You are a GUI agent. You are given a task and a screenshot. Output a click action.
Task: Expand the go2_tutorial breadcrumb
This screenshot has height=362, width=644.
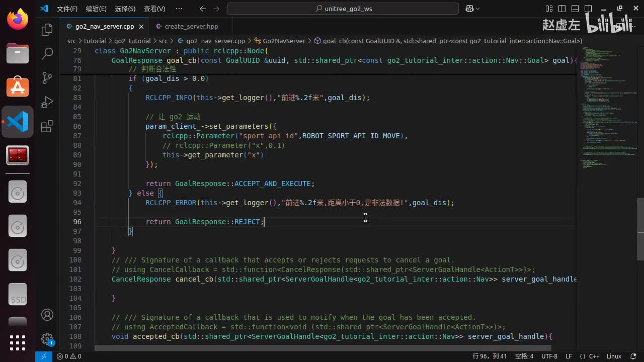(x=132, y=41)
